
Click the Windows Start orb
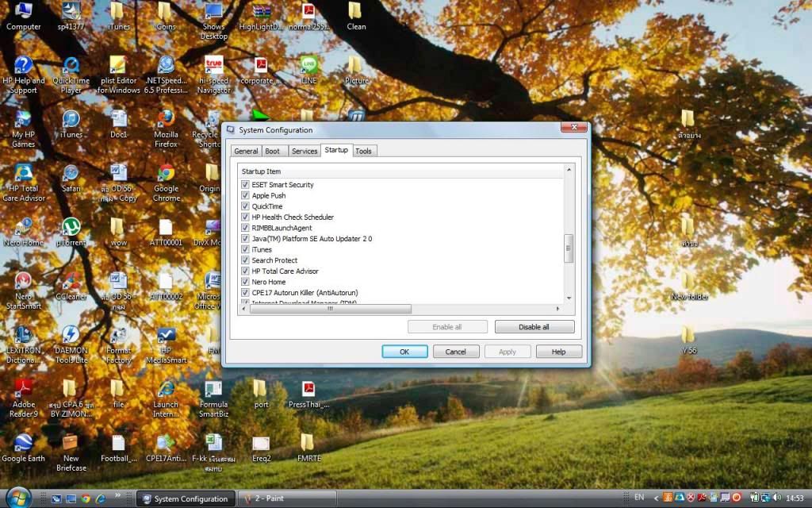click(18, 498)
